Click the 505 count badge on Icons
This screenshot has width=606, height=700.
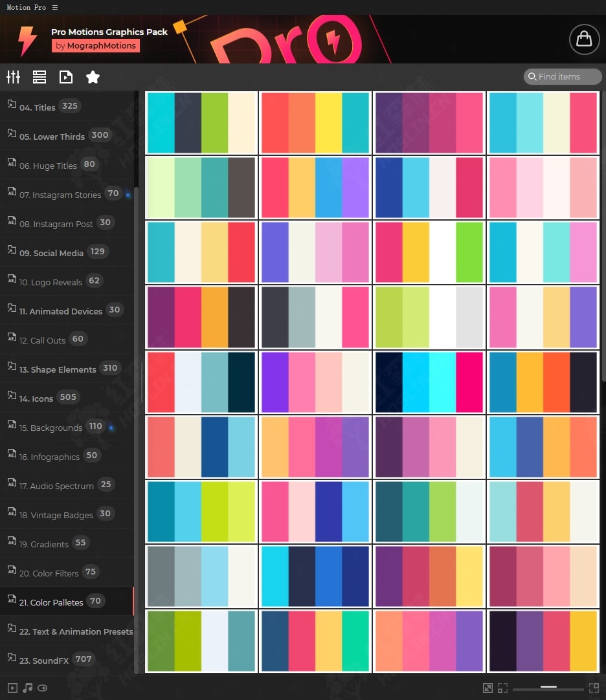(68, 397)
